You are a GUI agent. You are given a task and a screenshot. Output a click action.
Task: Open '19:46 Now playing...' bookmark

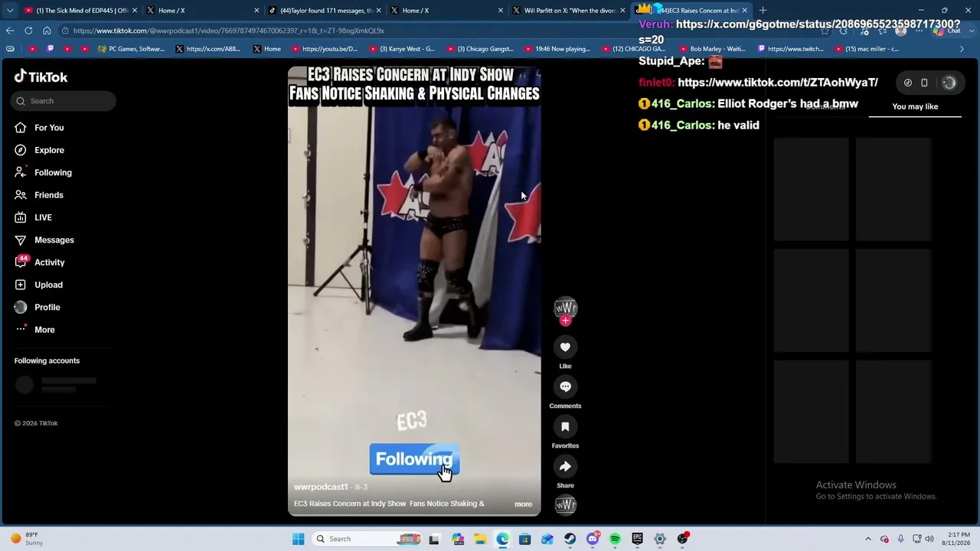point(557,49)
